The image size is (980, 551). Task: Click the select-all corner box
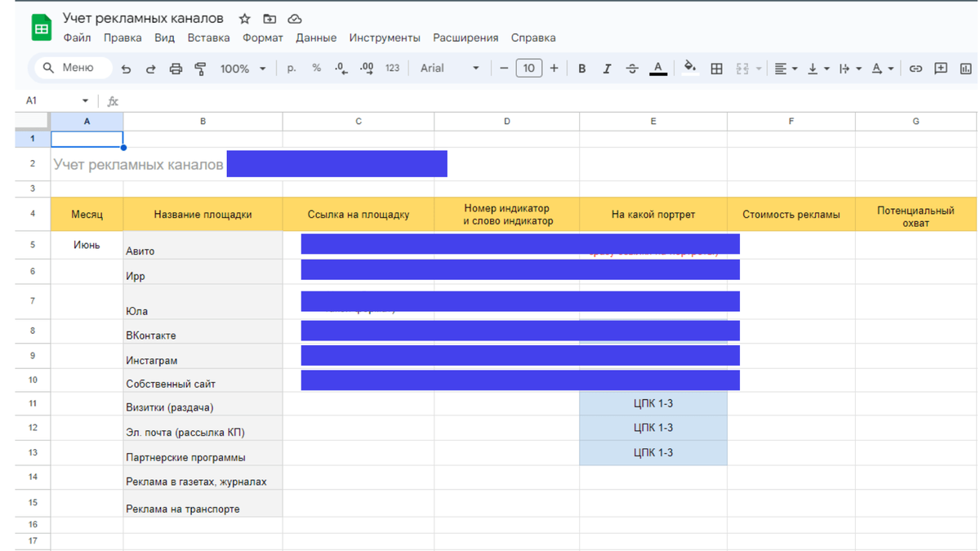coord(33,121)
